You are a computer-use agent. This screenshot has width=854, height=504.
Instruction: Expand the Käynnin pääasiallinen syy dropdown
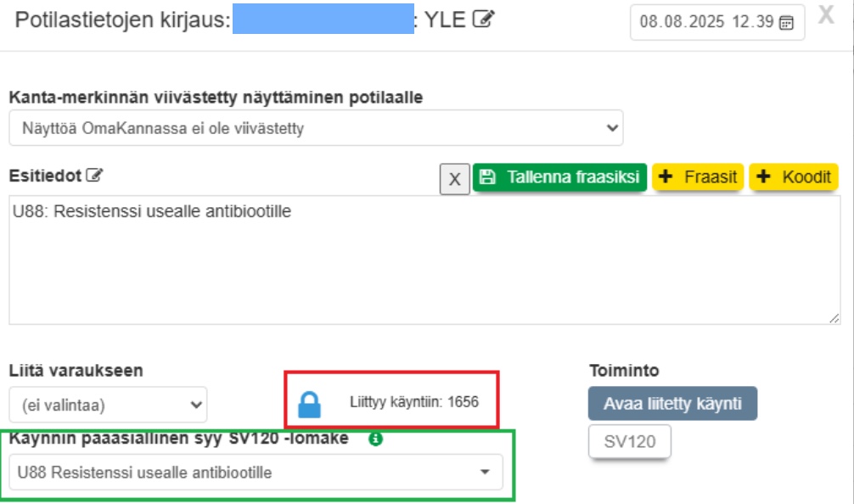[256, 473]
